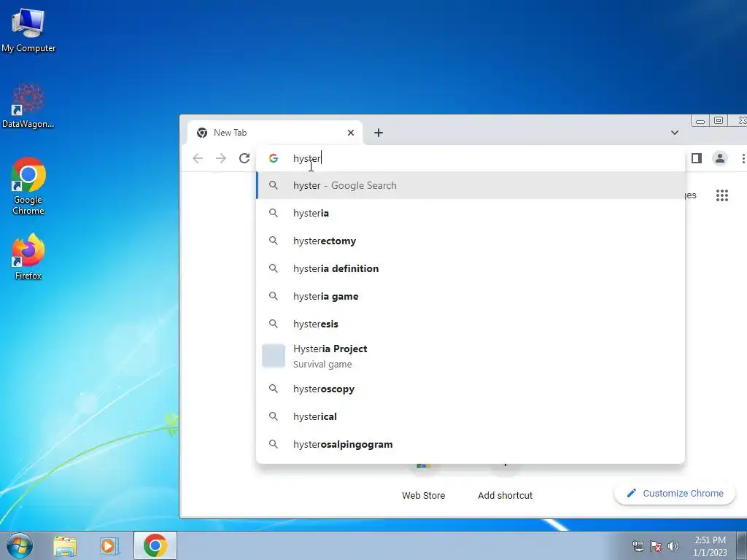This screenshot has height=560, width=747.
Task: Choose the 'hysteroscopy' suggestion
Action: coord(471,389)
